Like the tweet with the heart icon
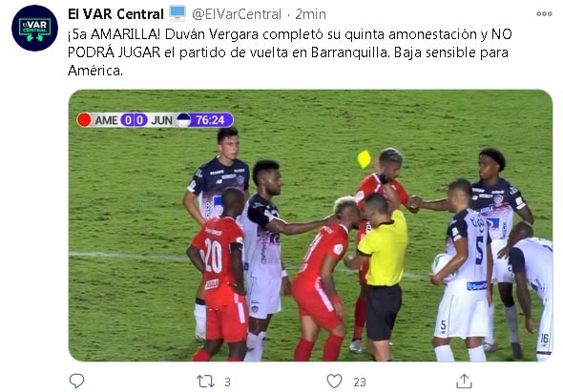Viewport: 563px width, 392px height. click(334, 382)
